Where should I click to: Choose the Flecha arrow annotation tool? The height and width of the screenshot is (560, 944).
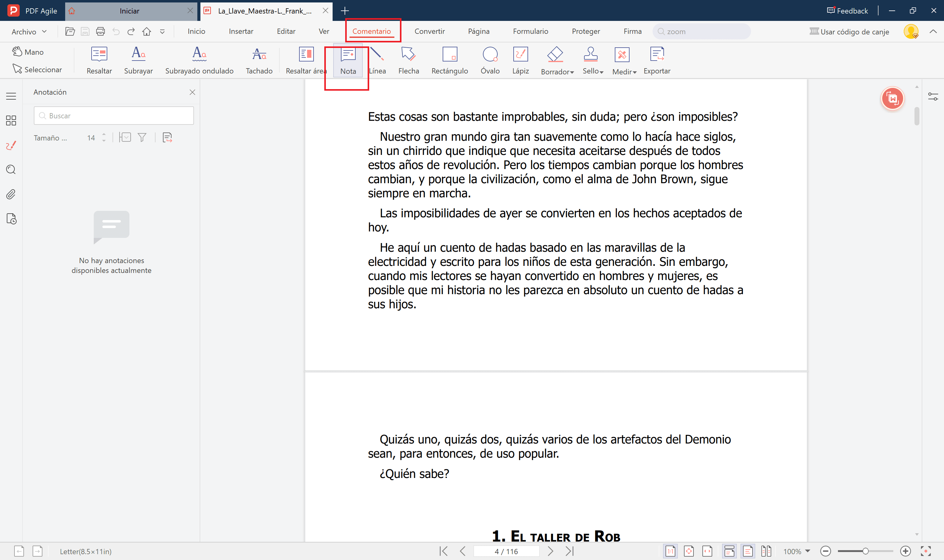408,60
